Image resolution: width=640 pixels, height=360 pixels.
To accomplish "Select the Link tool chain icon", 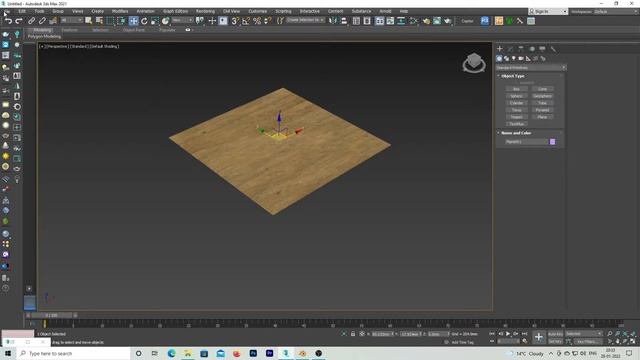I will pyautogui.click(x=31, y=21).
